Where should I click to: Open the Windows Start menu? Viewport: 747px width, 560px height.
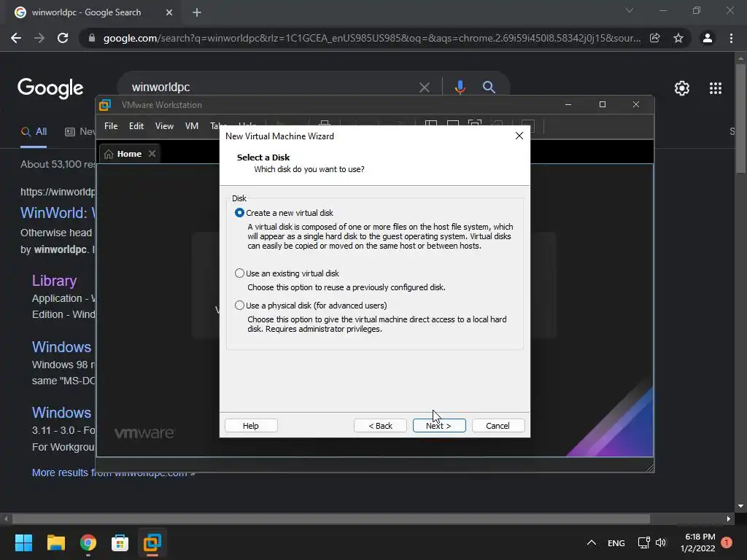[23, 542]
